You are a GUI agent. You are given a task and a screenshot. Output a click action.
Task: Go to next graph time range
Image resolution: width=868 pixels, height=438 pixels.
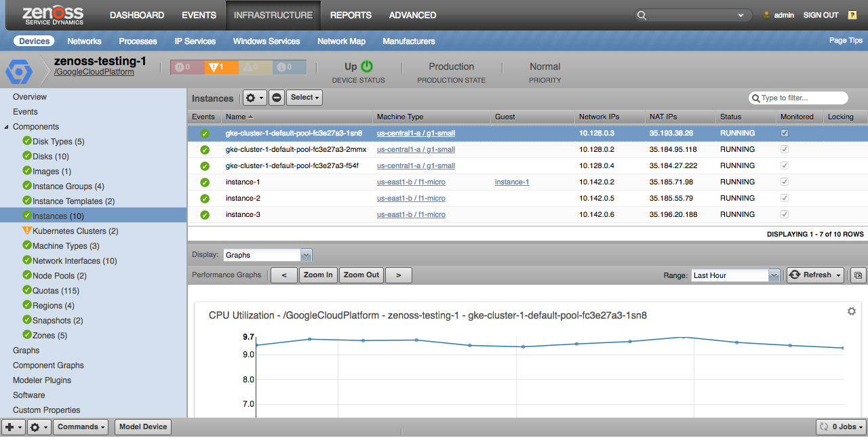pos(399,275)
